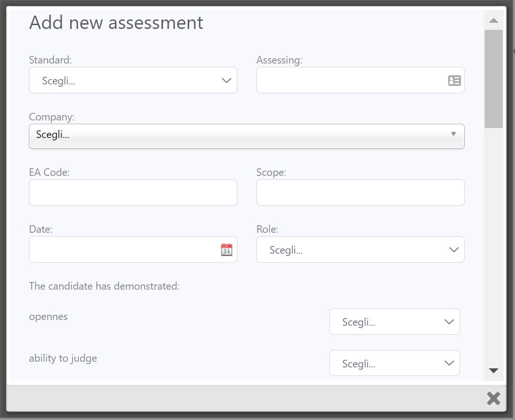The width and height of the screenshot is (515, 420).
Task: Click inside the Scope field
Action: tap(360, 193)
